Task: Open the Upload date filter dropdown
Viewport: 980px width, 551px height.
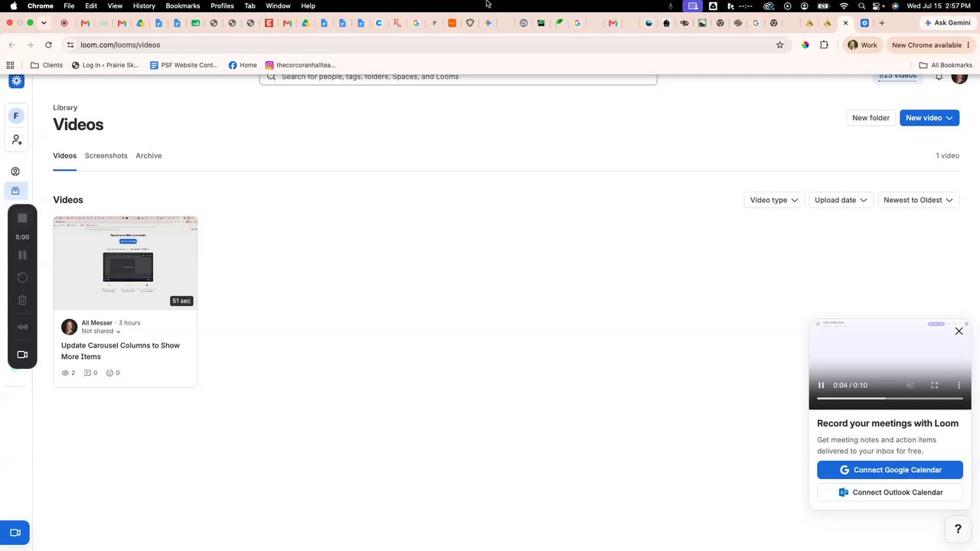Action: (841, 201)
